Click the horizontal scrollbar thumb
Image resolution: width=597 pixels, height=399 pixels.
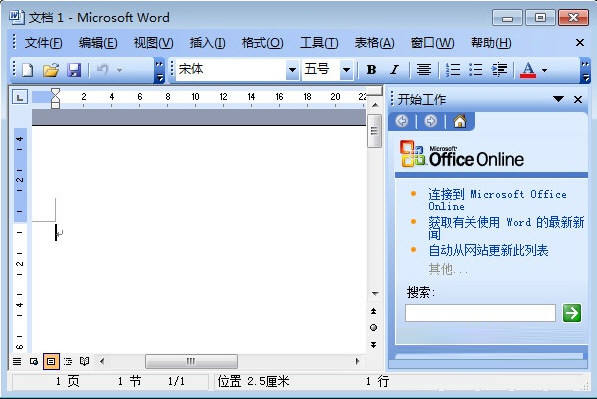[192, 361]
